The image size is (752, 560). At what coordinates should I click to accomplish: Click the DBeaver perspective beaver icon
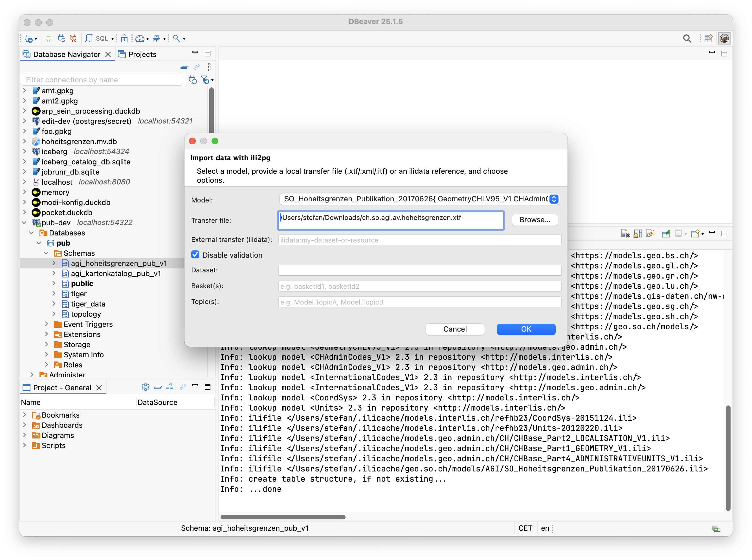[x=724, y=39]
